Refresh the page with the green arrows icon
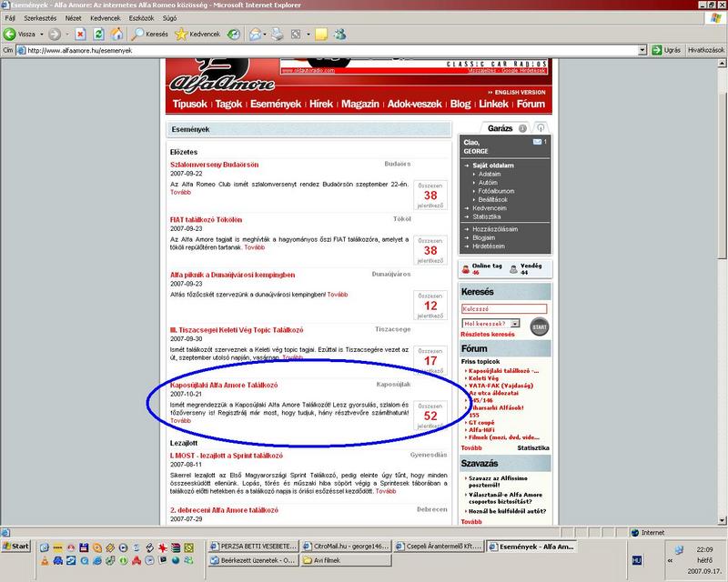This screenshot has width=728, height=582. (x=98, y=34)
